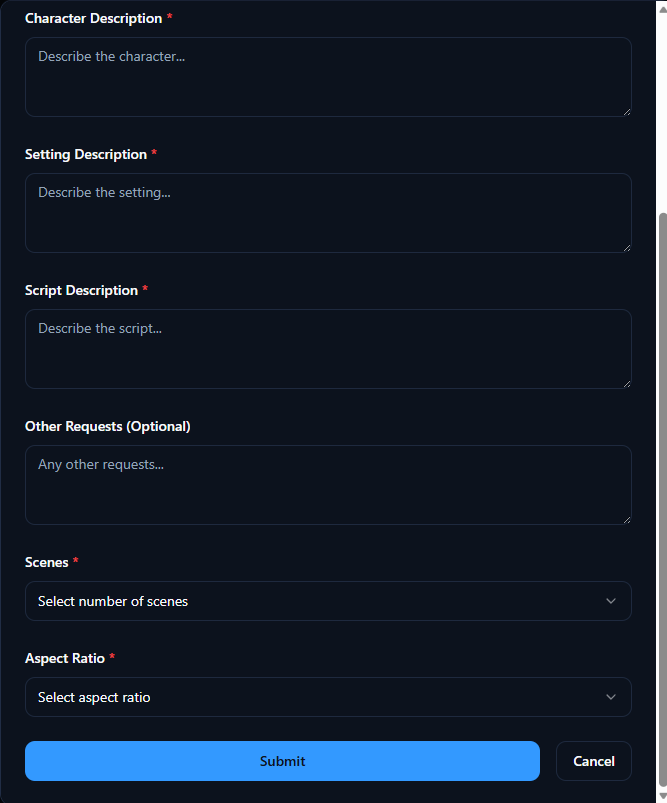Click the resize grip on Setting Description box

[x=627, y=249]
